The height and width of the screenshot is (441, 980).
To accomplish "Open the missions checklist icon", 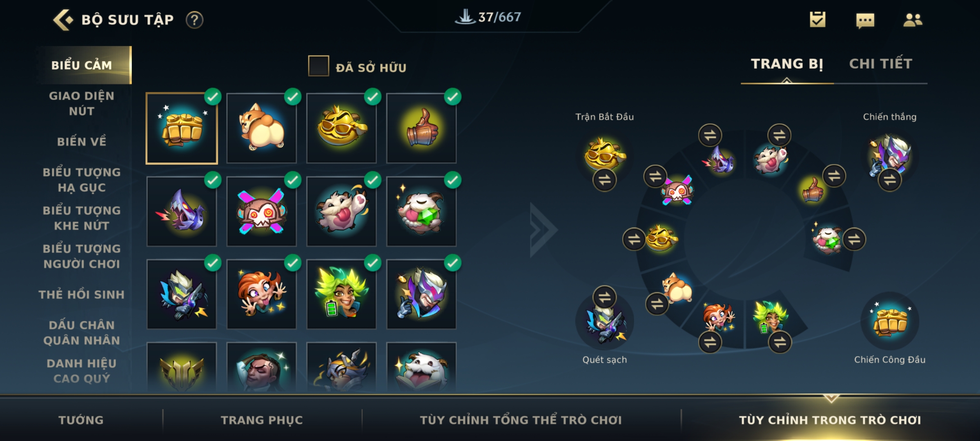I will [x=817, y=19].
